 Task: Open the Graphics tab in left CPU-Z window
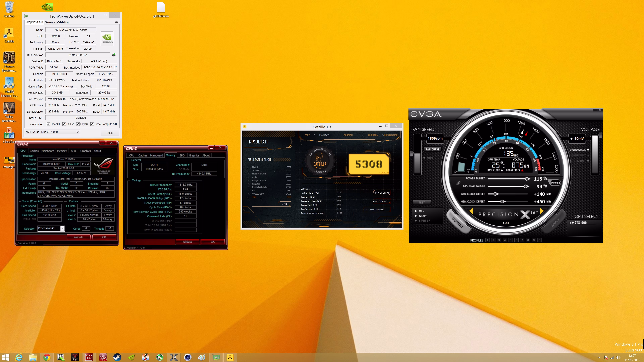pyautogui.click(x=86, y=151)
